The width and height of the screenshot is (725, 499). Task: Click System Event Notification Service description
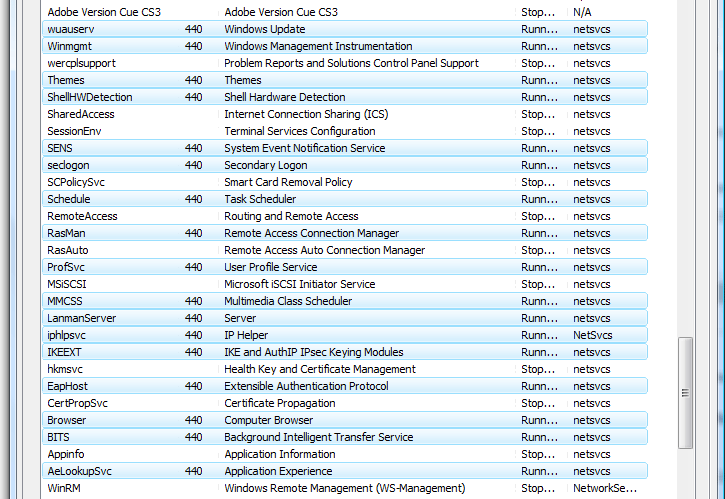[305, 148]
